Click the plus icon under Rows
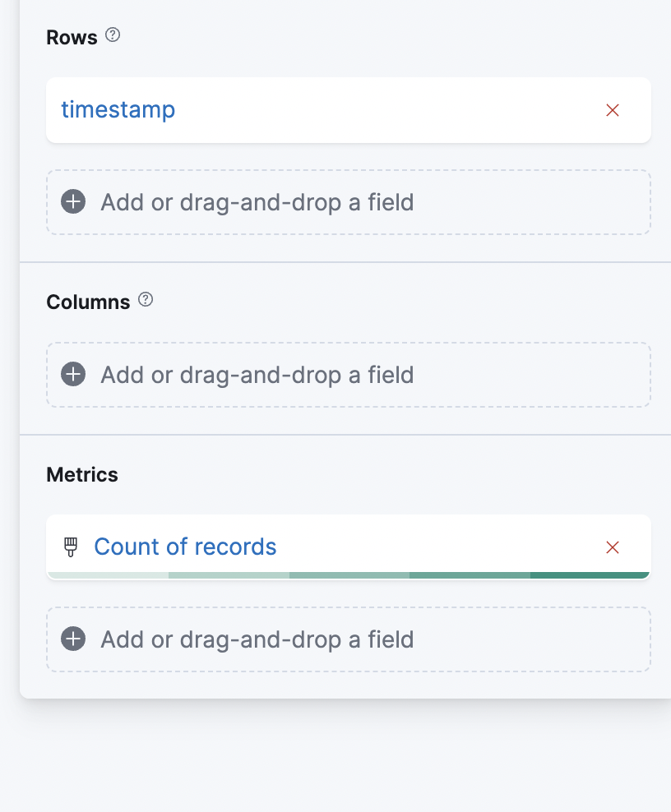This screenshot has width=671, height=812. pyautogui.click(x=74, y=202)
